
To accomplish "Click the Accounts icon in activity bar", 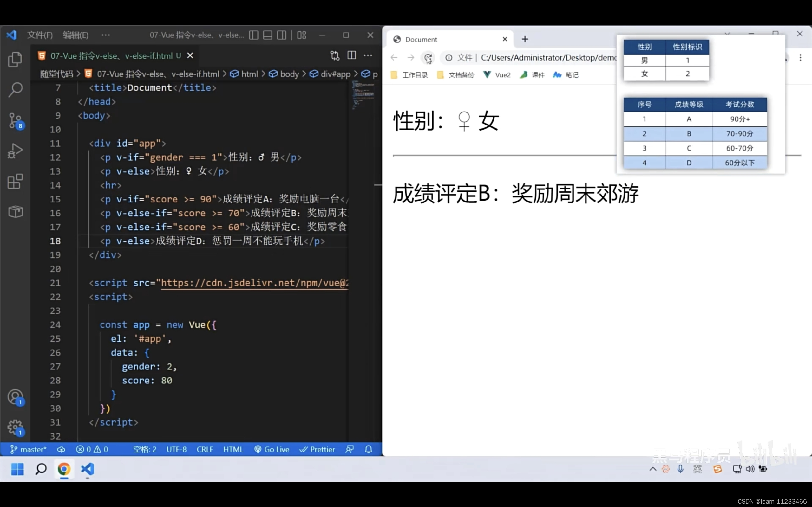I will point(15,397).
